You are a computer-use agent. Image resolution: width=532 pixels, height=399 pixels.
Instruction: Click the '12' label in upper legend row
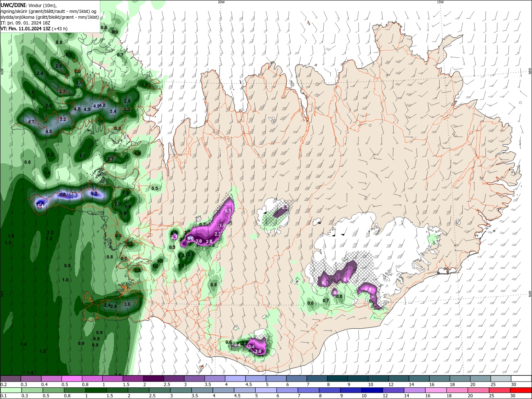pos(391,384)
